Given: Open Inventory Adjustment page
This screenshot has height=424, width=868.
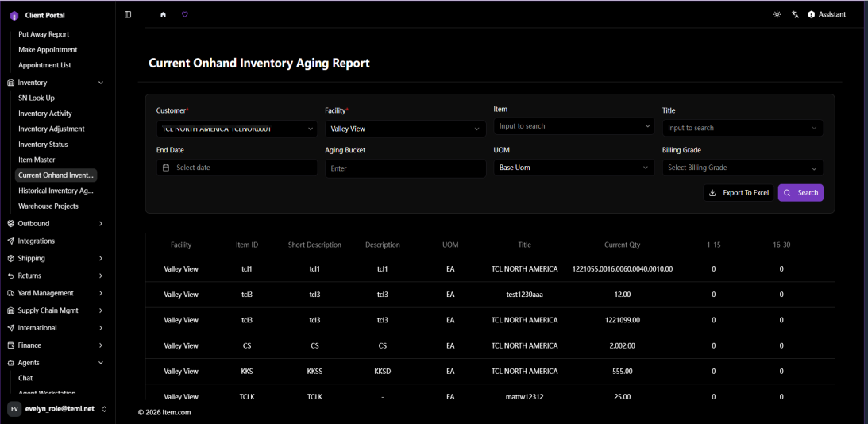Looking at the screenshot, I should (x=51, y=129).
